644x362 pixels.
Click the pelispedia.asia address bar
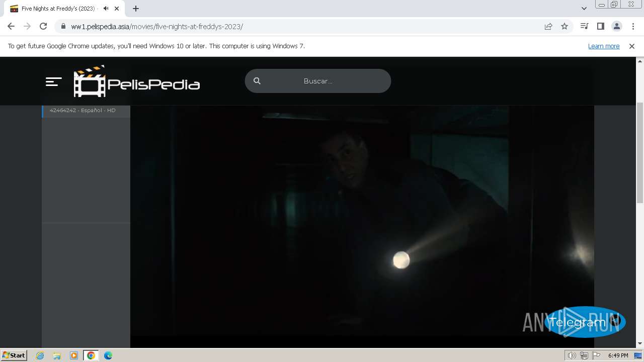302,27
